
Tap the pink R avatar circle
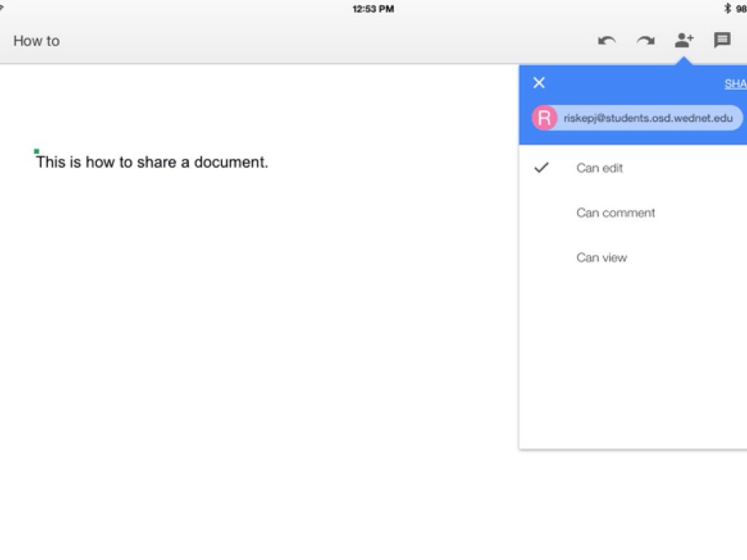(x=544, y=118)
